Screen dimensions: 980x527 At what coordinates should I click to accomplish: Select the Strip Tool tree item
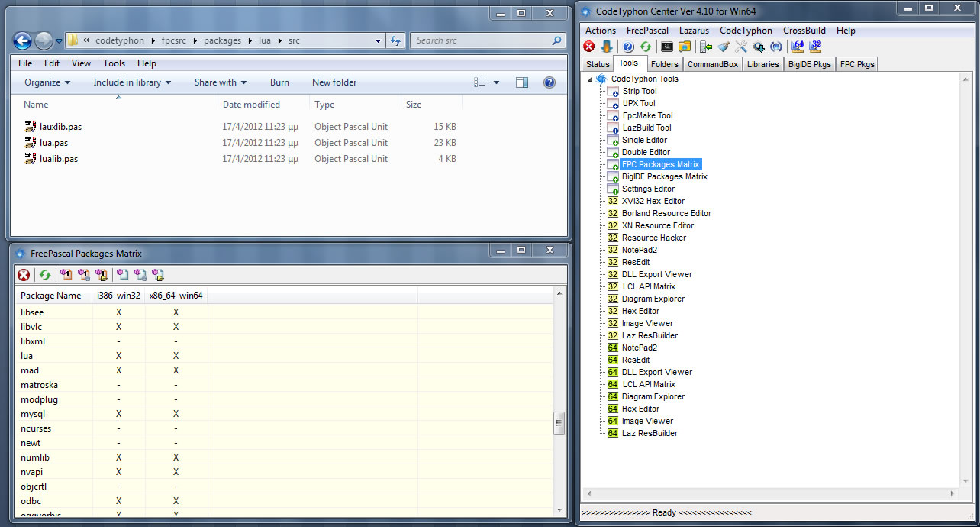(640, 91)
